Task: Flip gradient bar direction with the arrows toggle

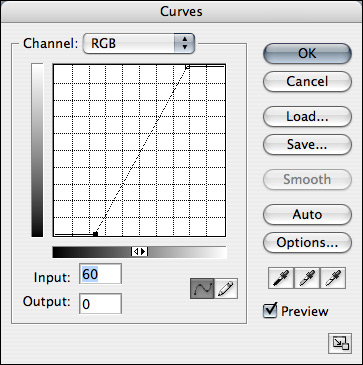Action: click(139, 252)
